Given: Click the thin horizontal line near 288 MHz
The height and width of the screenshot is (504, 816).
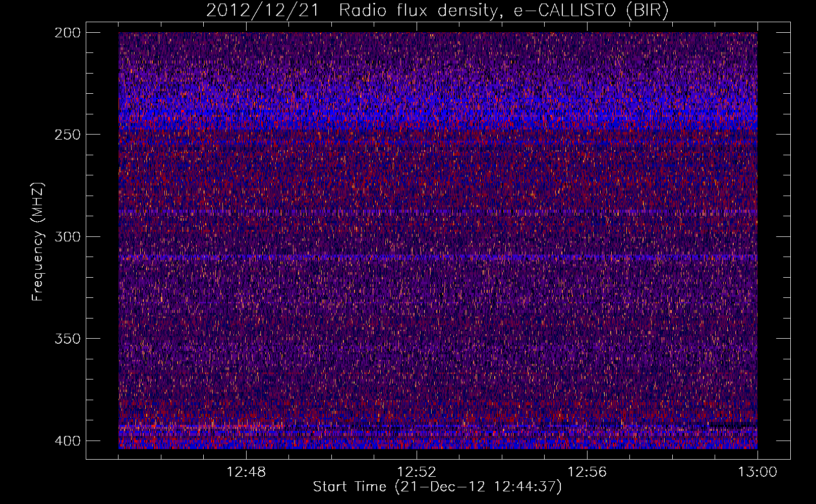Looking at the screenshot, I should [x=438, y=211].
